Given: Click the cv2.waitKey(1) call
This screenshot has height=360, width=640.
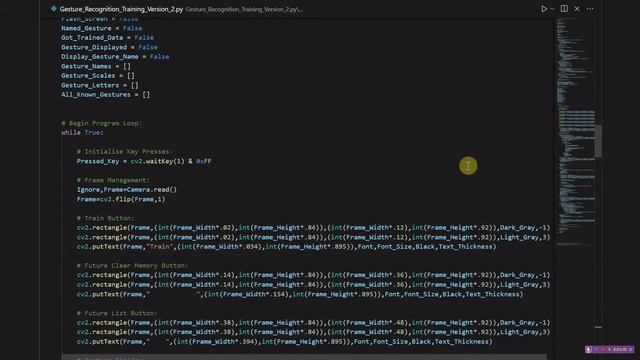Looking at the screenshot, I should (158, 161).
